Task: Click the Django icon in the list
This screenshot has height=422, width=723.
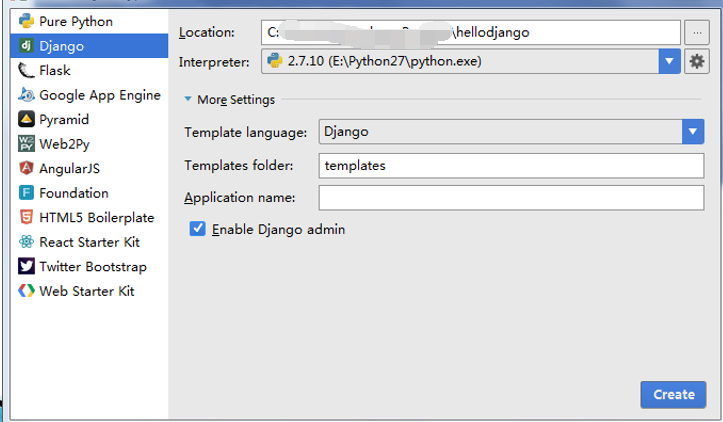Action: click(26, 46)
